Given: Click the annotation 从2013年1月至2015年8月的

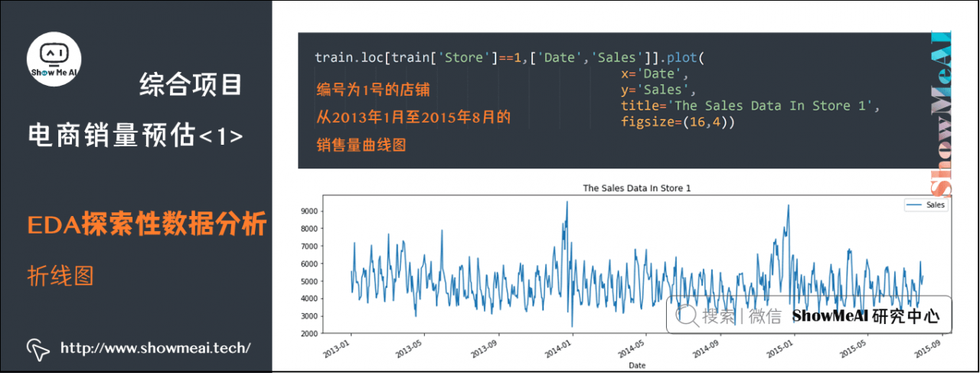Looking at the screenshot, I should point(413,118).
